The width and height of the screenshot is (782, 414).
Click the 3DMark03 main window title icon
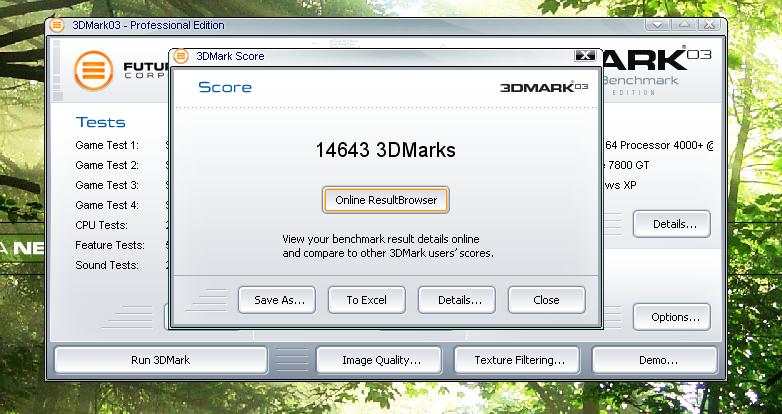pyautogui.click(x=57, y=25)
